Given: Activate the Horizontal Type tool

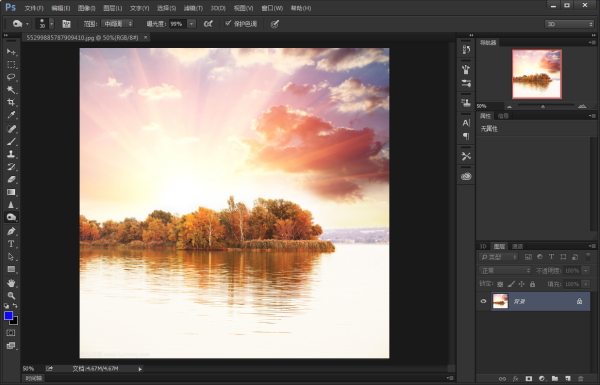Looking at the screenshot, I should click(x=11, y=244).
